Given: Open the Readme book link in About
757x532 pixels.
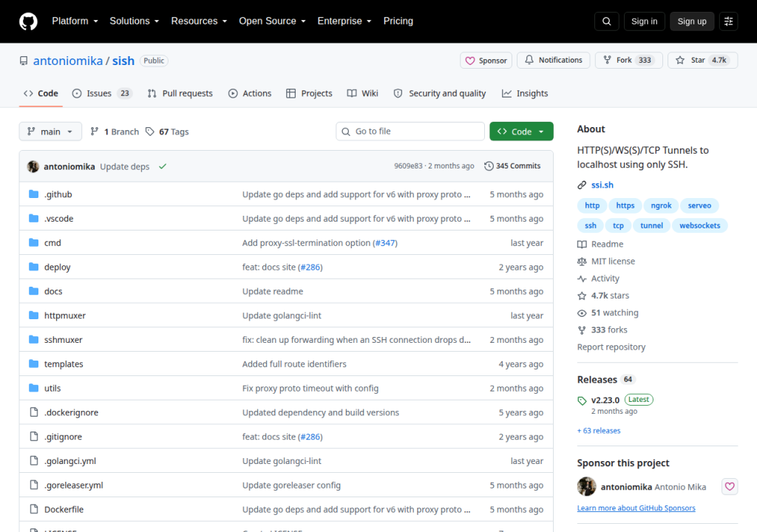Looking at the screenshot, I should click(600, 245).
